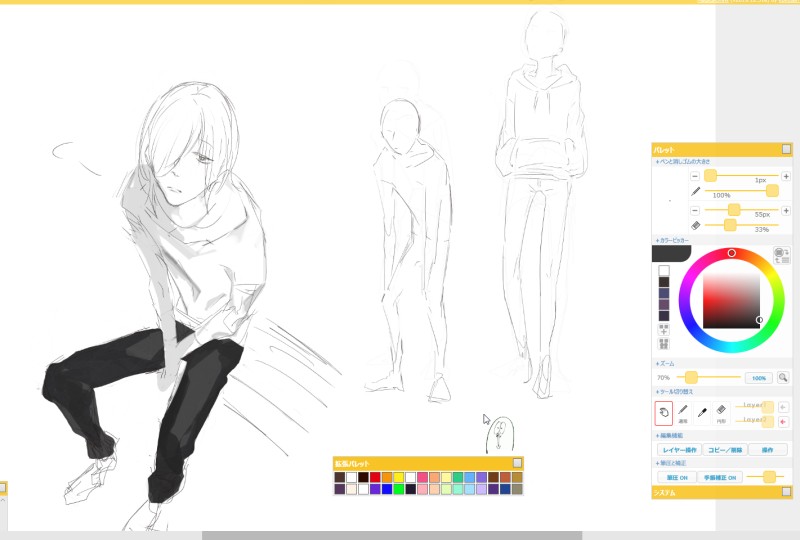Click the grey arrow next to Layer1

[x=783, y=407]
